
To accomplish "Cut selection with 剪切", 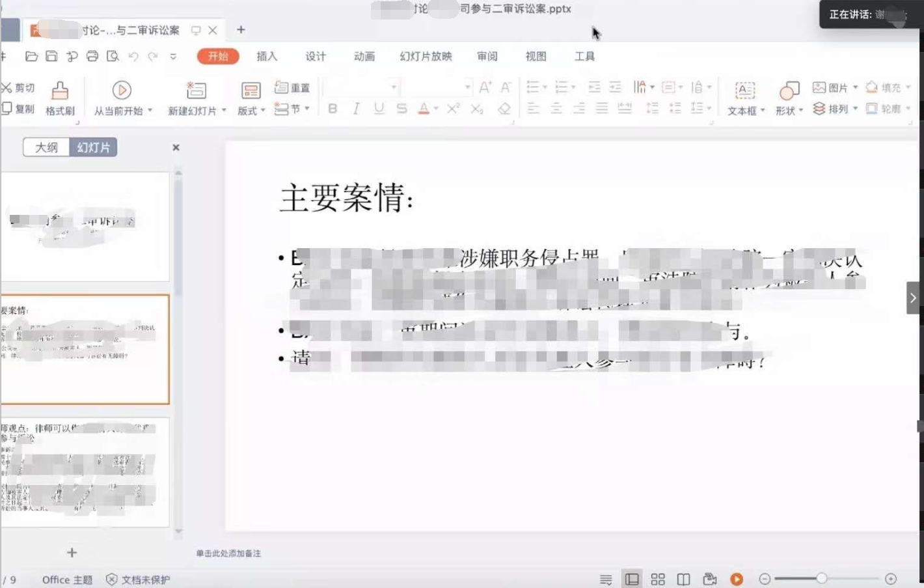I will point(18,87).
